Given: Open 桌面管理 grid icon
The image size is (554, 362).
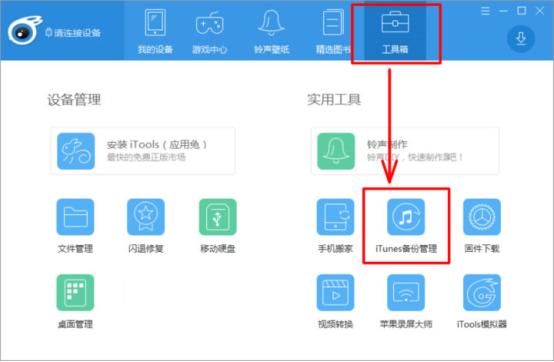Looking at the screenshot, I should tap(75, 292).
